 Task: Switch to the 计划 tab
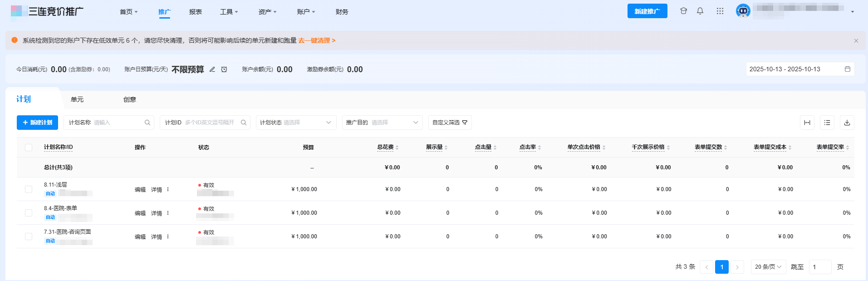click(24, 99)
